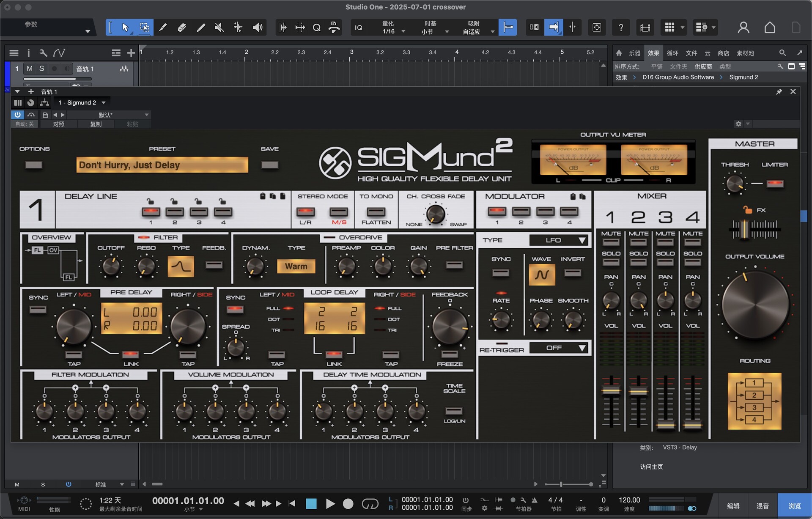Open the Sigmund OPTIONS button
812x519 pixels.
(34, 165)
